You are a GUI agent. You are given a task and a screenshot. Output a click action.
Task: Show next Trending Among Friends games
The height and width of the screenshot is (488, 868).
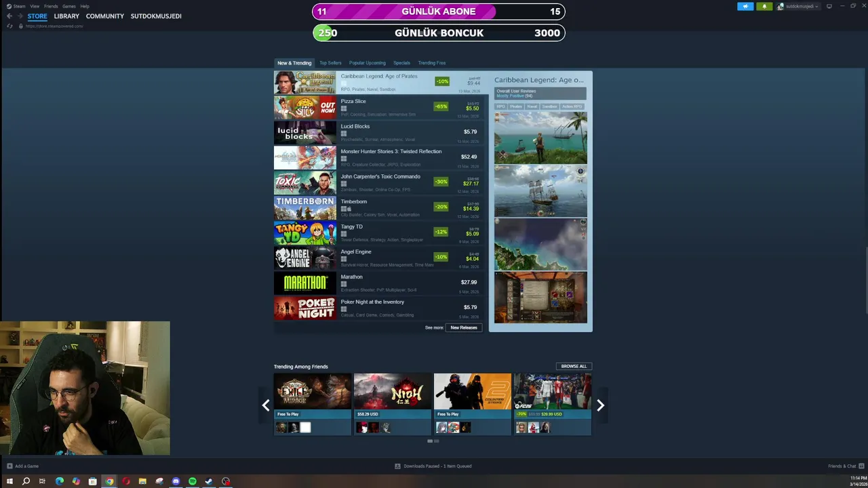600,405
